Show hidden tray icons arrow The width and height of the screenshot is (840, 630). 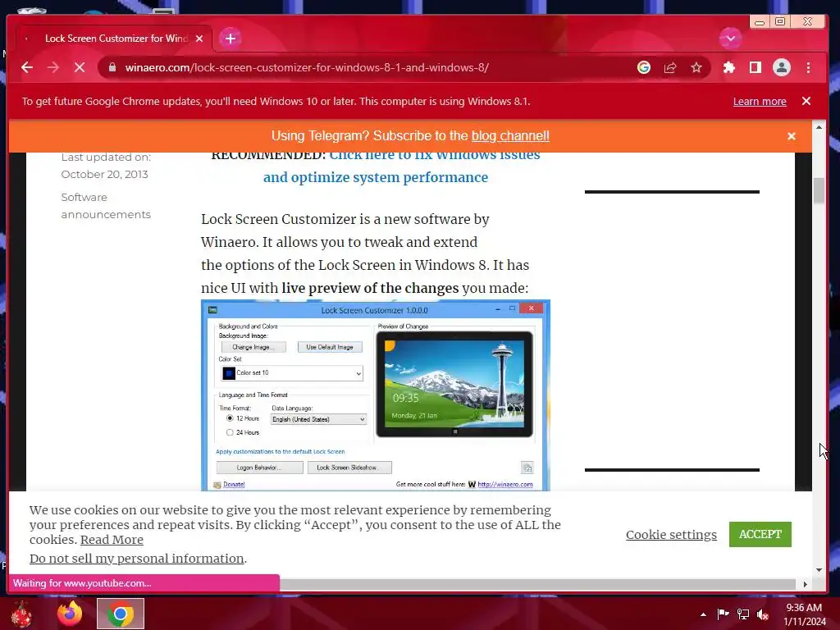703,614
